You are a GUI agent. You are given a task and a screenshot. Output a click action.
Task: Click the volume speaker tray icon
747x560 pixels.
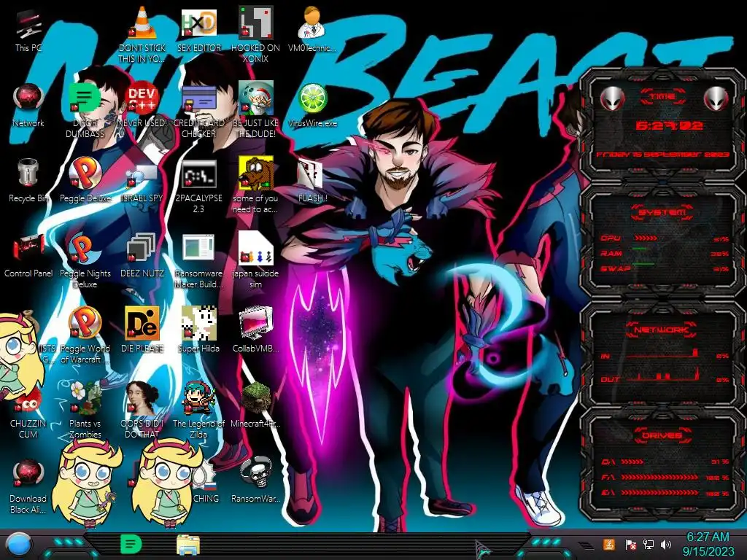point(666,545)
